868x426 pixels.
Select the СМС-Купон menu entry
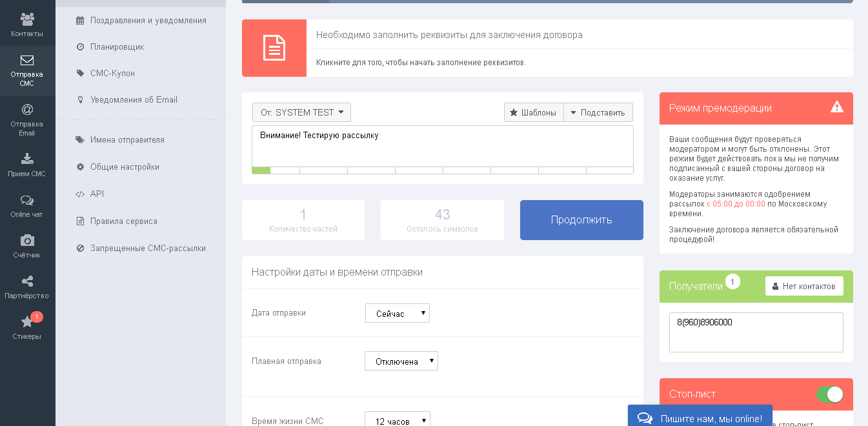point(112,73)
